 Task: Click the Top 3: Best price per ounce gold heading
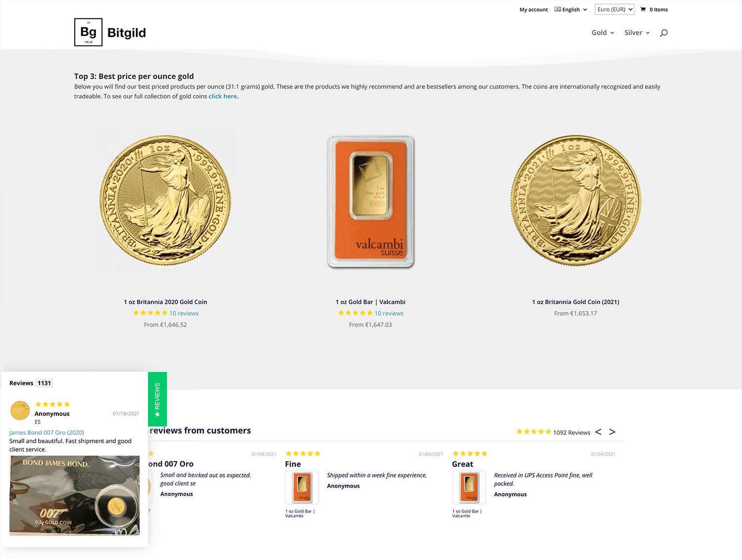pyautogui.click(x=134, y=76)
